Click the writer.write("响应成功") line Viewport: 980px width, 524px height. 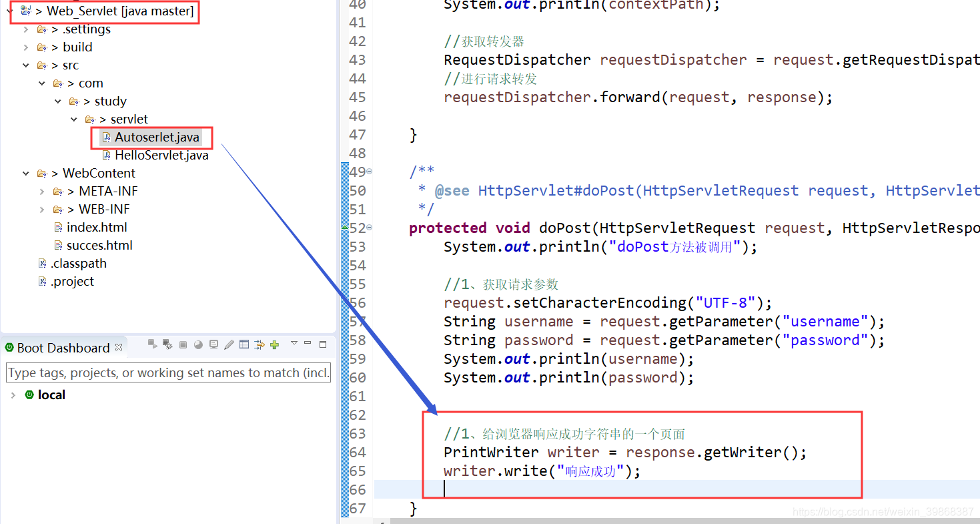coord(542,471)
